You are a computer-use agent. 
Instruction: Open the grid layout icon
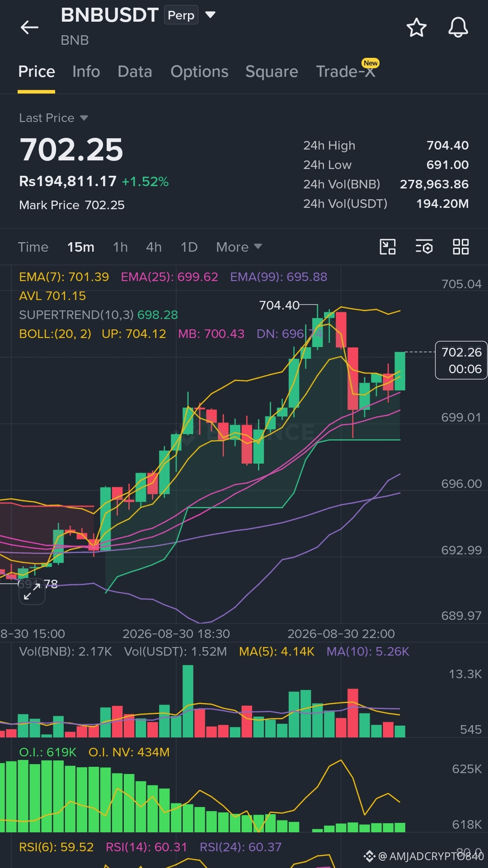[x=461, y=247]
